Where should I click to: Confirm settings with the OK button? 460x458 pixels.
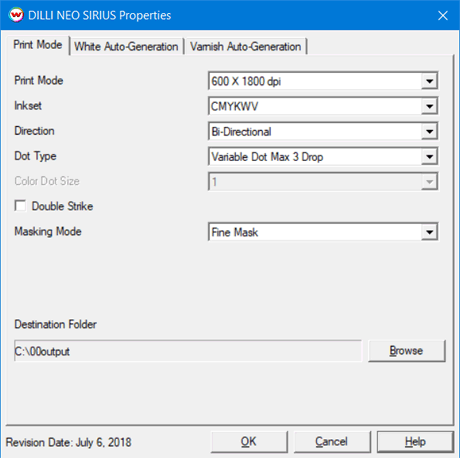click(249, 442)
